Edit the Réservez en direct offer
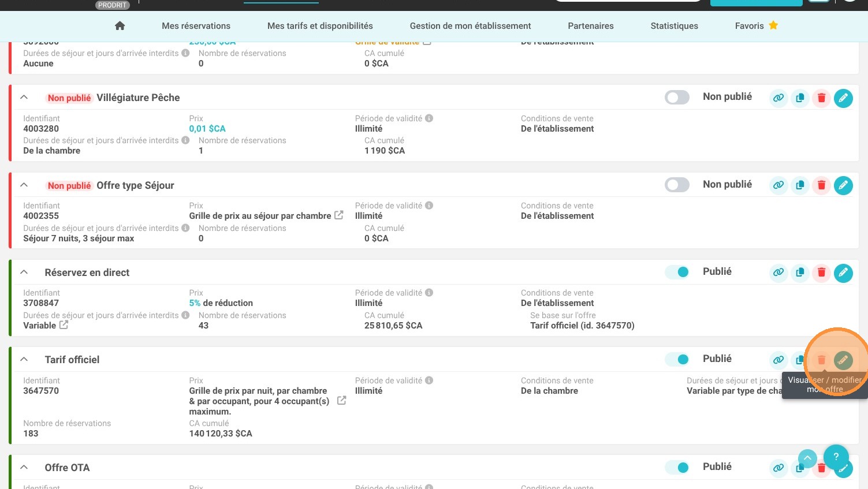The height and width of the screenshot is (489, 868). click(x=843, y=273)
